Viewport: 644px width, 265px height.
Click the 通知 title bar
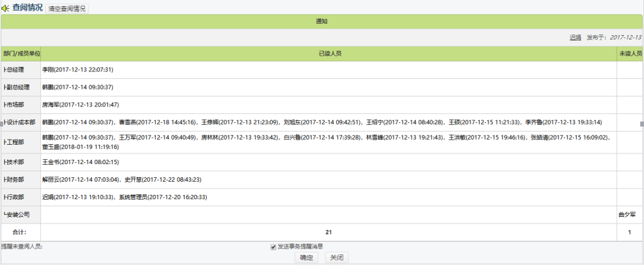tap(322, 21)
